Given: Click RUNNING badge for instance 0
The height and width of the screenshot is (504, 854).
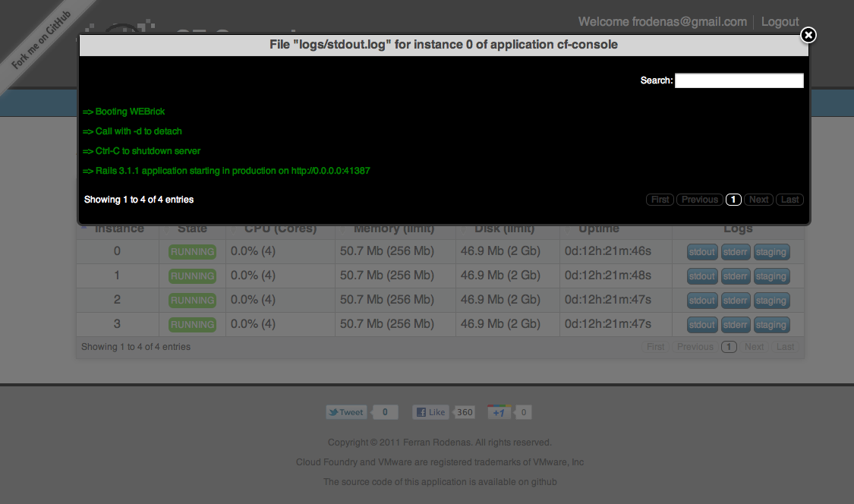Looking at the screenshot, I should click(x=192, y=252).
